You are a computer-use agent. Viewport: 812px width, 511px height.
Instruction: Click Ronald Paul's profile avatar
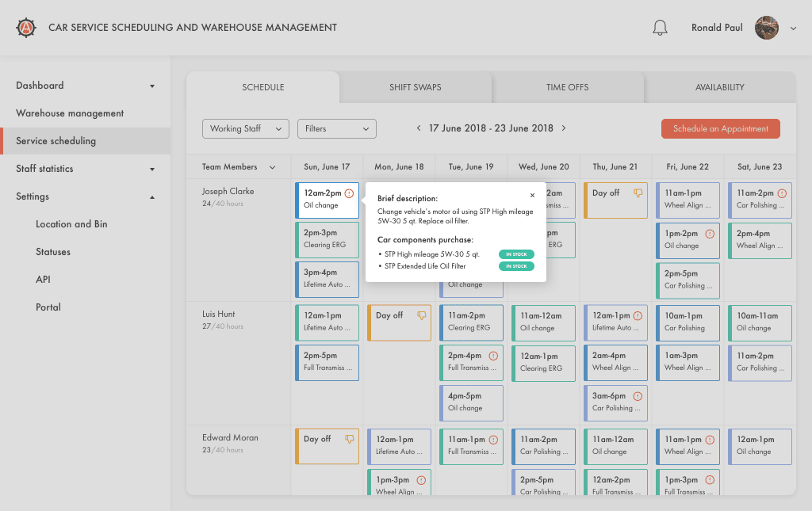coord(767,28)
